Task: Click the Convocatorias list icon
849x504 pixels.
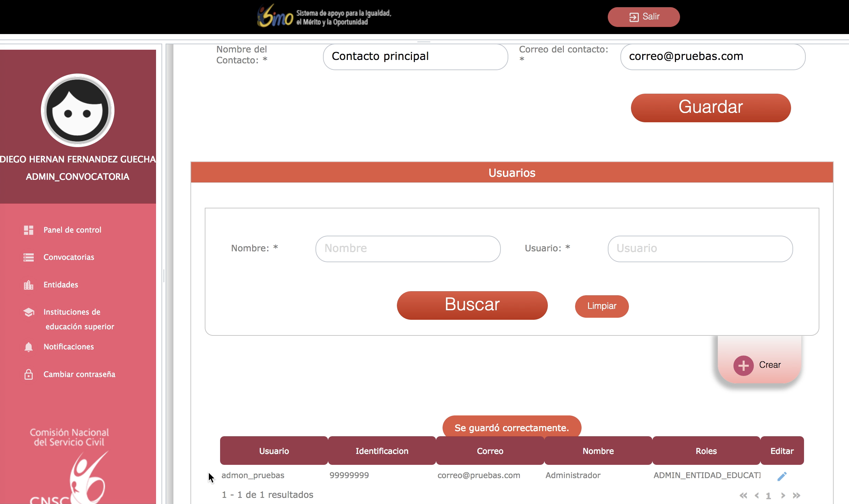Action: click(x=29, y=257)
